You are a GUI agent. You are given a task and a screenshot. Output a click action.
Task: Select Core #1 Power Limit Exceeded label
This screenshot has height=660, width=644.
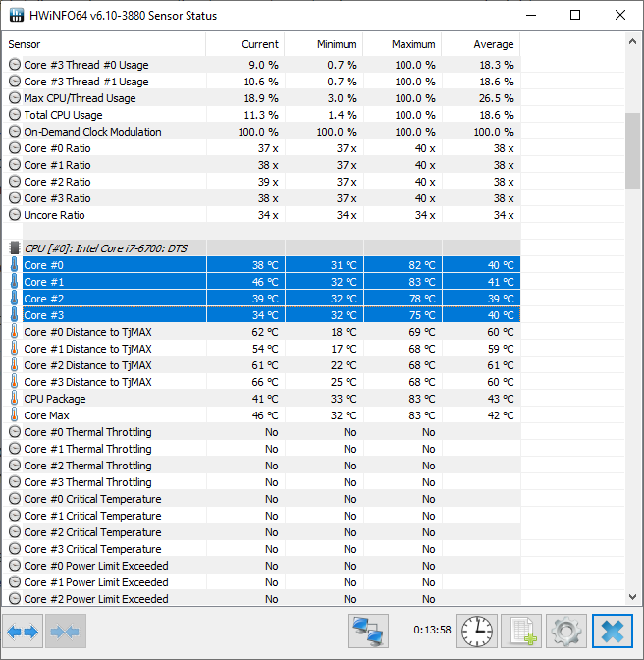96,582
